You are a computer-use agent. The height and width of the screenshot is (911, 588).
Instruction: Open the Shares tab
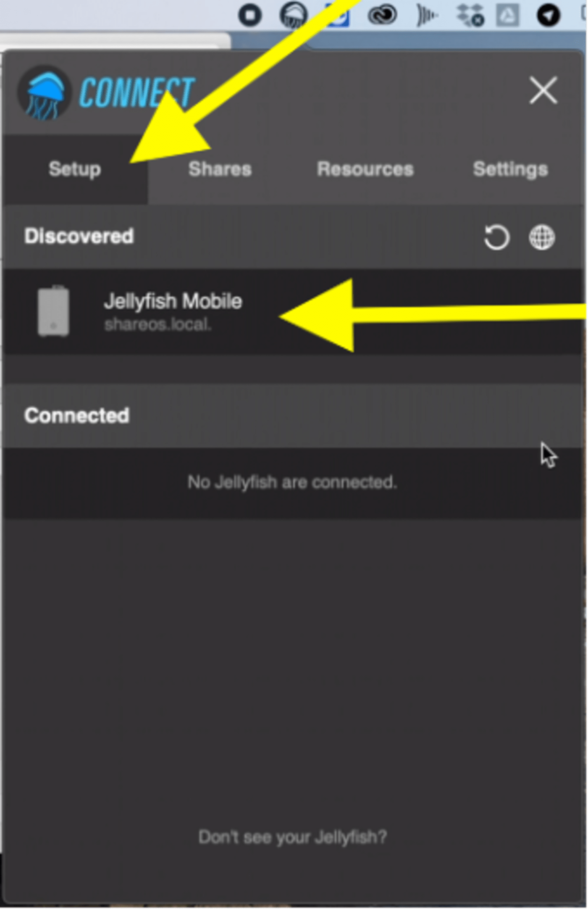click(x=220, y=169)
